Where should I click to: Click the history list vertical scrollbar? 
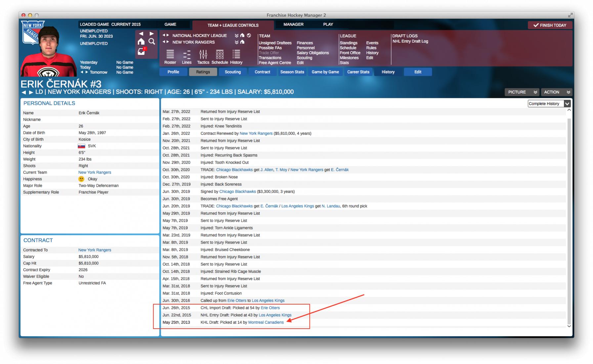pos(569,218)
